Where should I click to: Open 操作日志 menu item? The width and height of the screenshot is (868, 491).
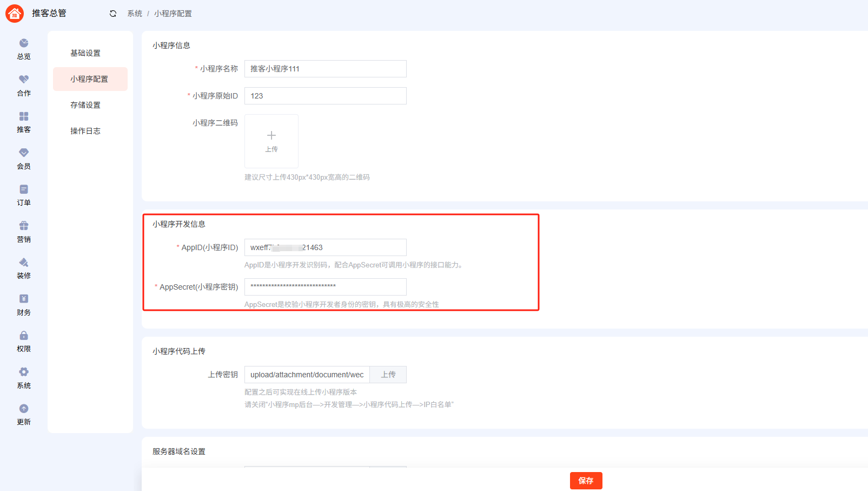[85, 131]
